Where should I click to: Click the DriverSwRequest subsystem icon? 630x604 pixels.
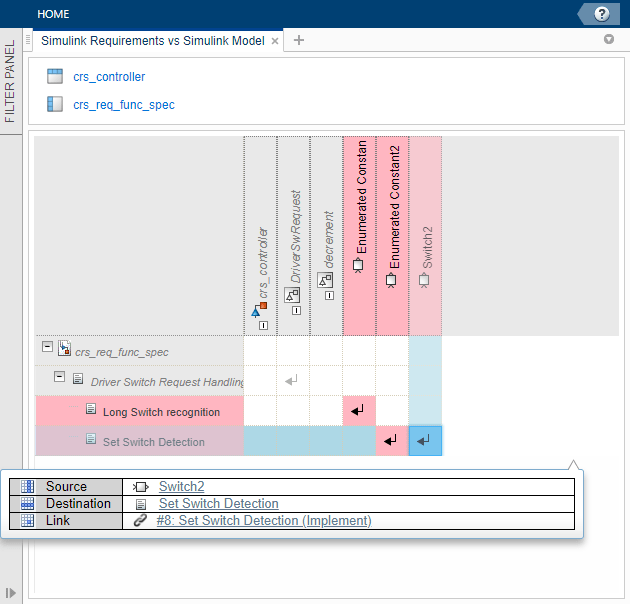pyautogui.click(x=292, y=295)
